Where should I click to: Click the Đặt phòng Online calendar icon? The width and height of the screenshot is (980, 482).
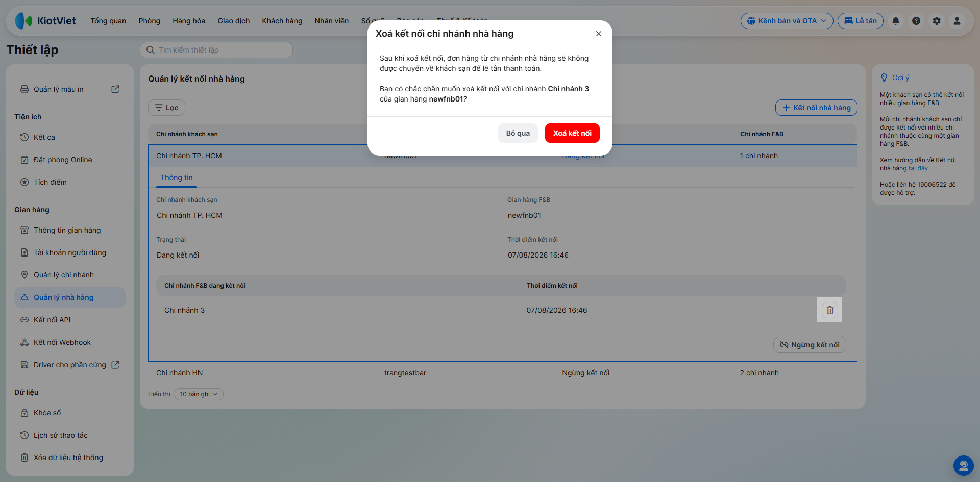(x=24, y=160)
